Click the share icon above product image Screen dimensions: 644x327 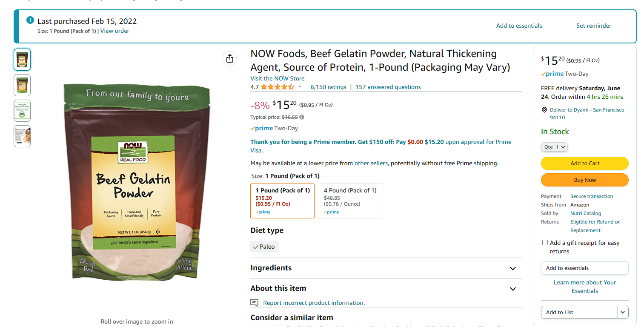click(230, 58)
